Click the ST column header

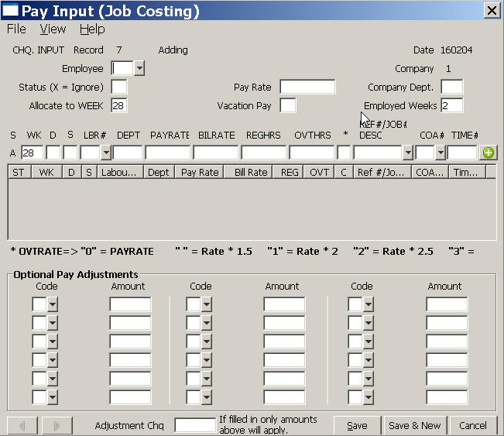[x=19, y=173]
